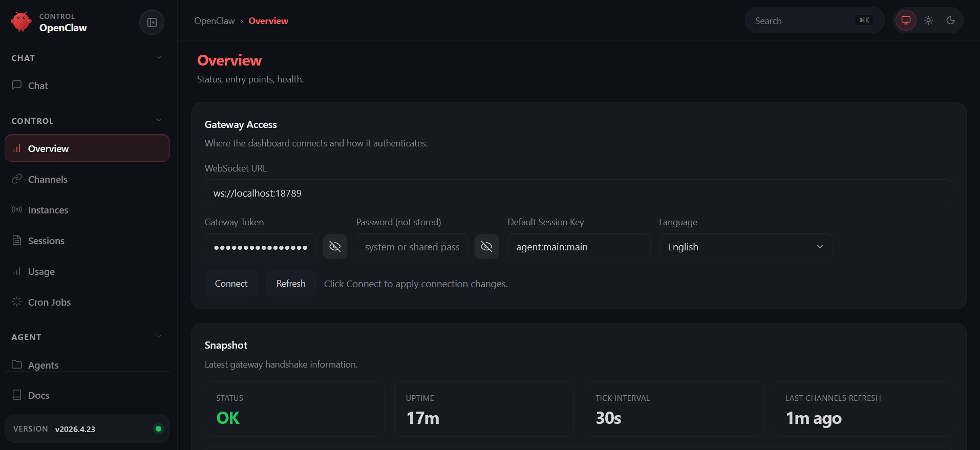The width and height of the screenshot is (980, 450).
Task: Navigate to Sessions
Action: (87, 241)
